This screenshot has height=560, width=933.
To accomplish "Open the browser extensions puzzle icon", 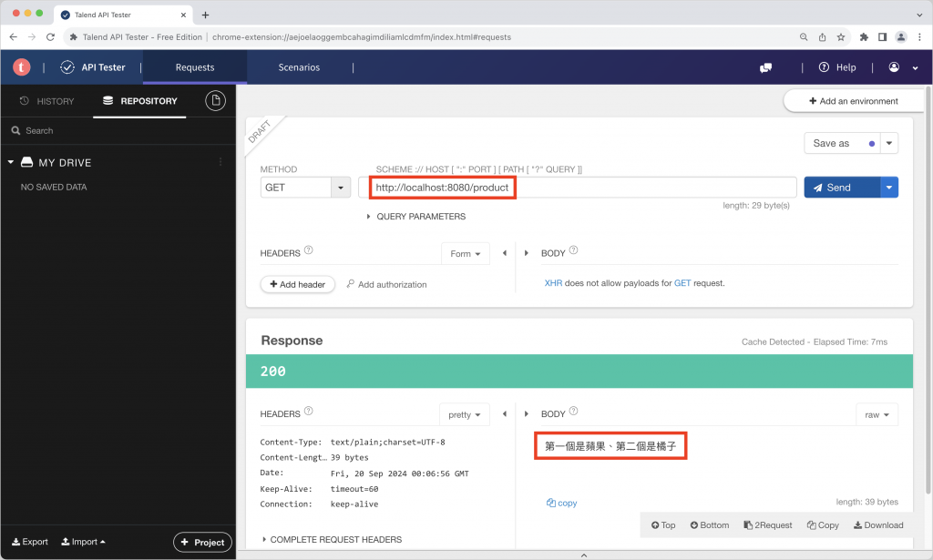I will (864, 36).
